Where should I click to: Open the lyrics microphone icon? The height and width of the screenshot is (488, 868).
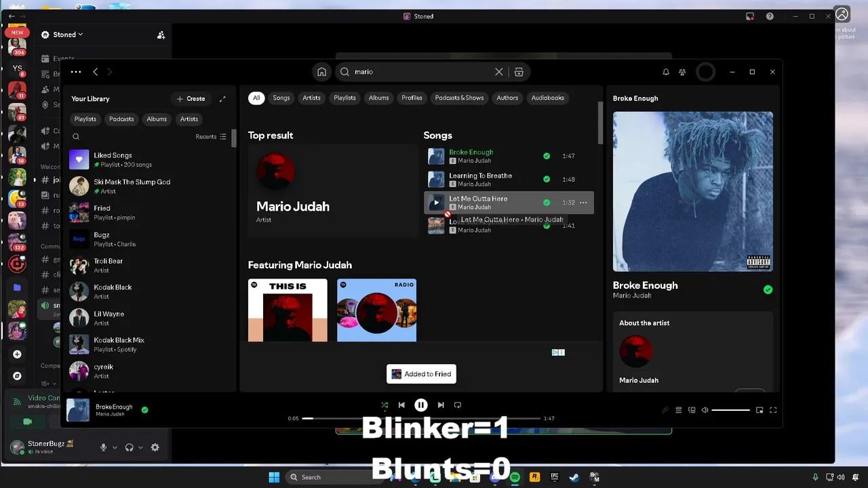[x=665, y=410]
